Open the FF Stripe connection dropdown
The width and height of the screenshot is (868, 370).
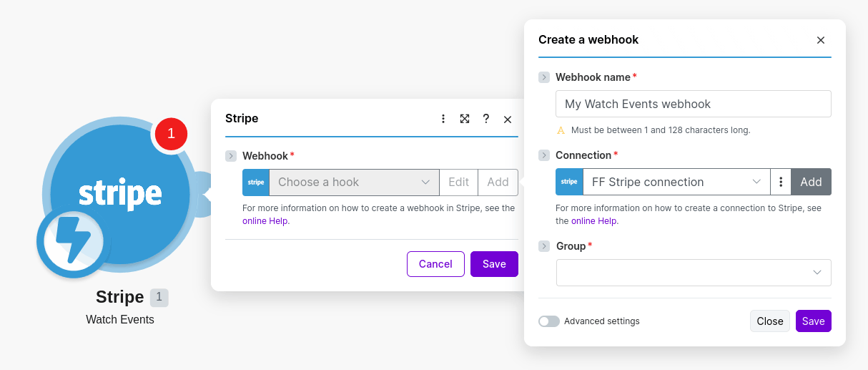tap(676, 182)
